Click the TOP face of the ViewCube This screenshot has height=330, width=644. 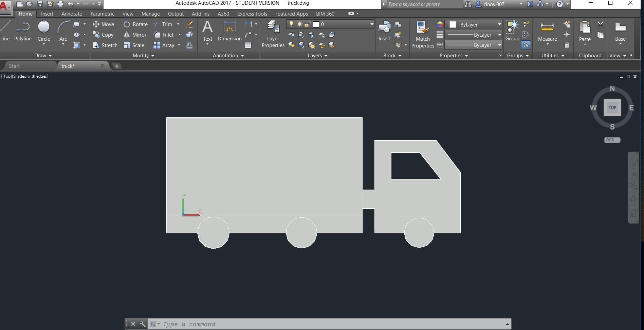612,108
